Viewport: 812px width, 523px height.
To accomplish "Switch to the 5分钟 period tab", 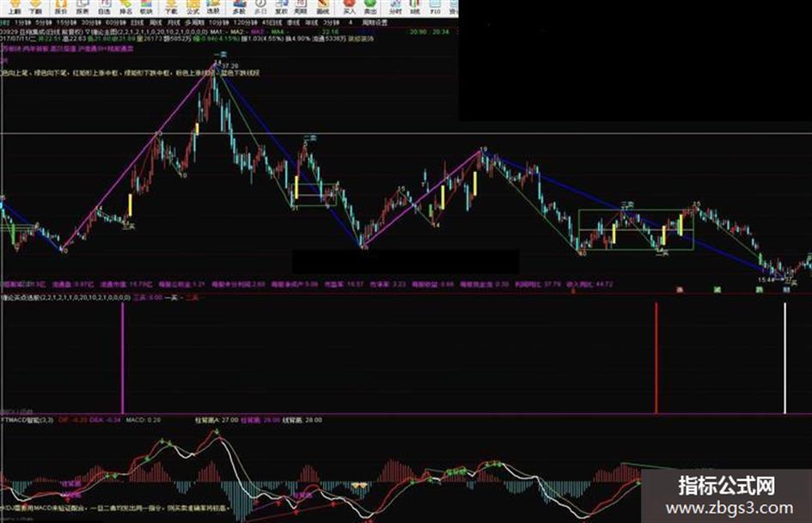I will 44,23.
